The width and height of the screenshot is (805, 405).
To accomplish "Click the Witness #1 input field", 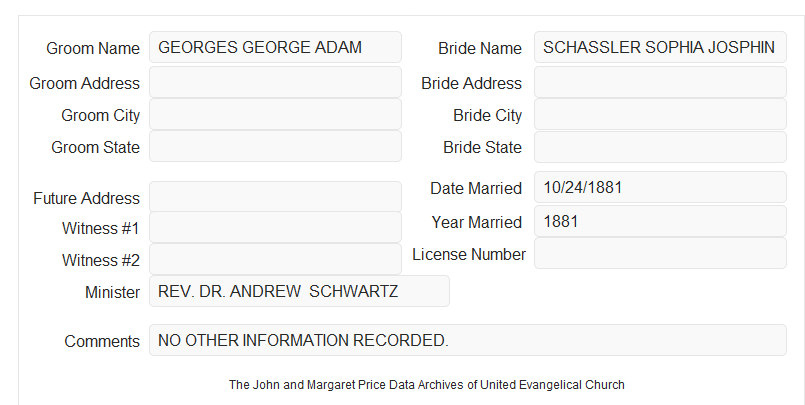I will (275, 227).
